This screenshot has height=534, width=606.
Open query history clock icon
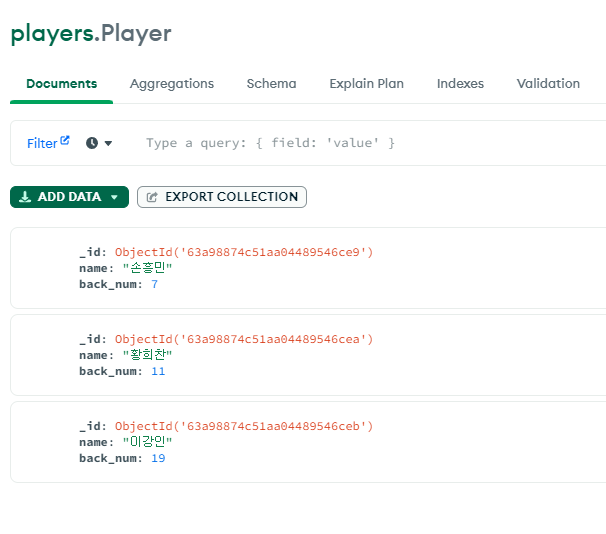92,143
